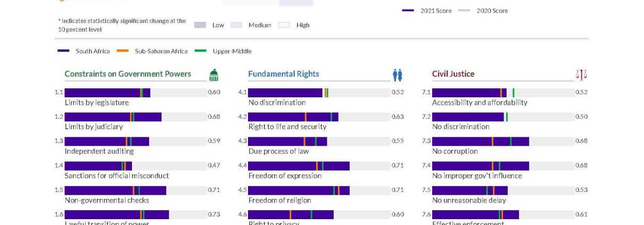Select the Medium significance legend swatch
The image size is (644, 225).
point(236,25)
